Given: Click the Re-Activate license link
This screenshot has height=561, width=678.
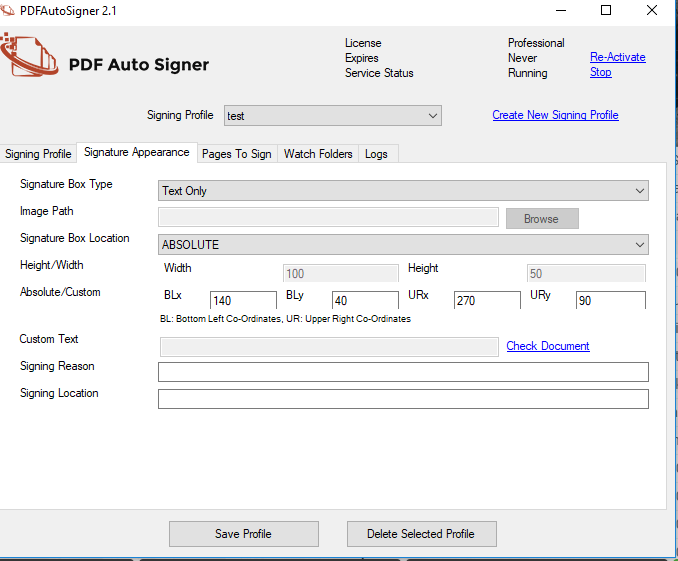Looking at the screenshot, I should click(617, 57).
